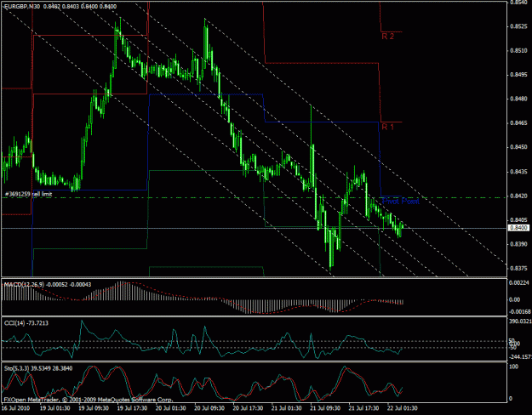
Task: Click the 0.8465 price axis value
Action: coord(518,123)
